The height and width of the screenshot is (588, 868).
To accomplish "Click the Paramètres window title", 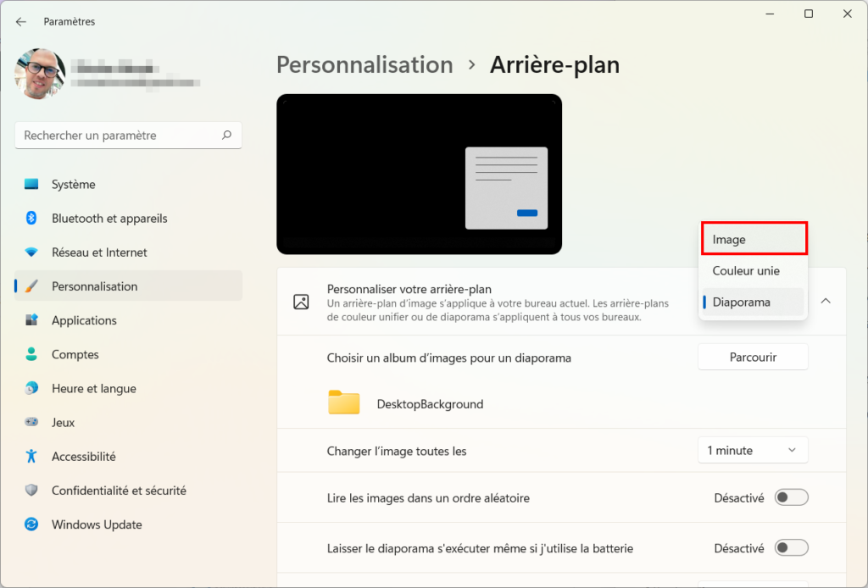I will point(70,21).
